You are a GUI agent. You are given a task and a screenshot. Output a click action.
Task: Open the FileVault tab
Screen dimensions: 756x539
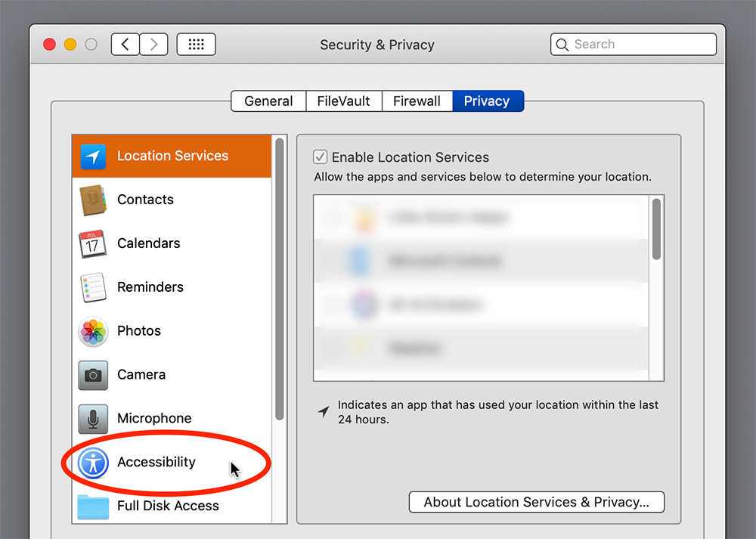pyautogui.click(x=344, y=101)
